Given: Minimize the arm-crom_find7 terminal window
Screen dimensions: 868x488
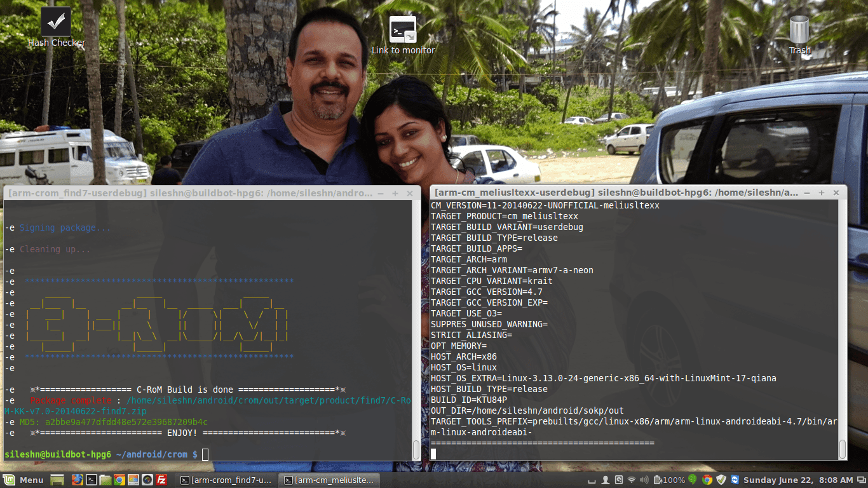Looking at the screenshot, I should (x=381, y=193).
